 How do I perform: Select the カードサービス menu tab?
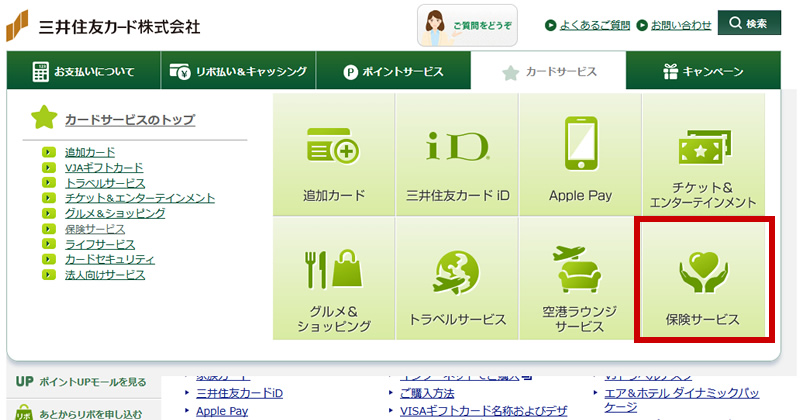pos(548,71)
